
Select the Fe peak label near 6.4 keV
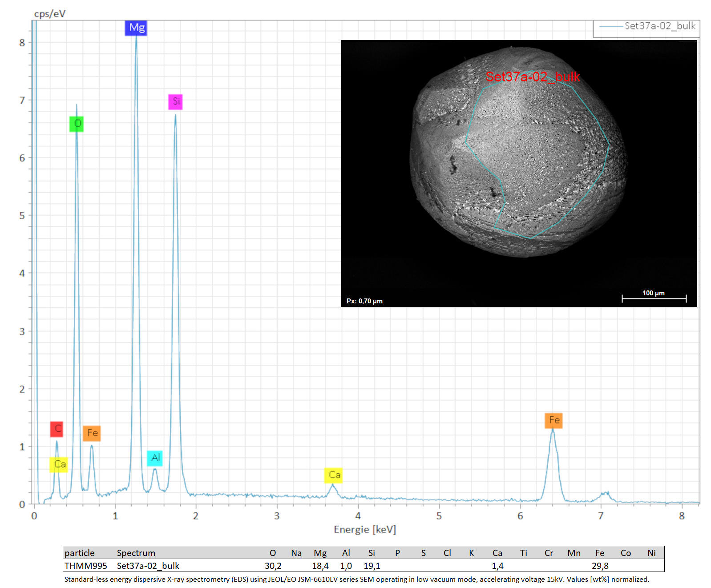tap(553, 420)
